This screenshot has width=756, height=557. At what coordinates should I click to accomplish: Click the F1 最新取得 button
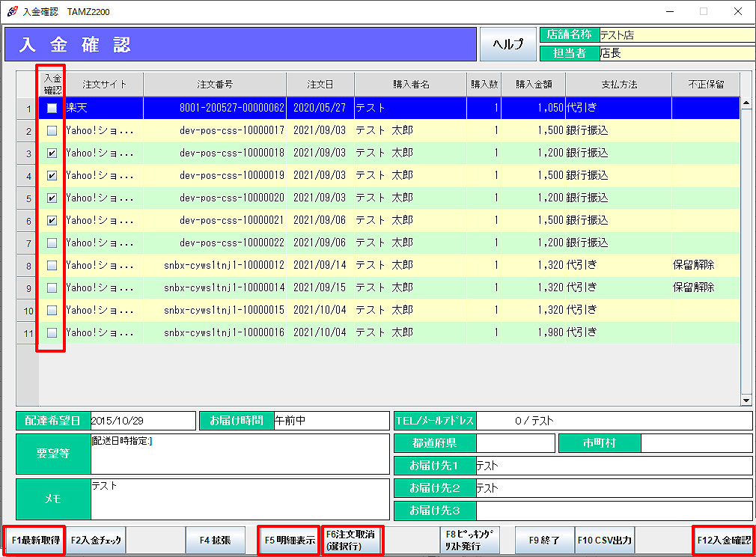35,540
